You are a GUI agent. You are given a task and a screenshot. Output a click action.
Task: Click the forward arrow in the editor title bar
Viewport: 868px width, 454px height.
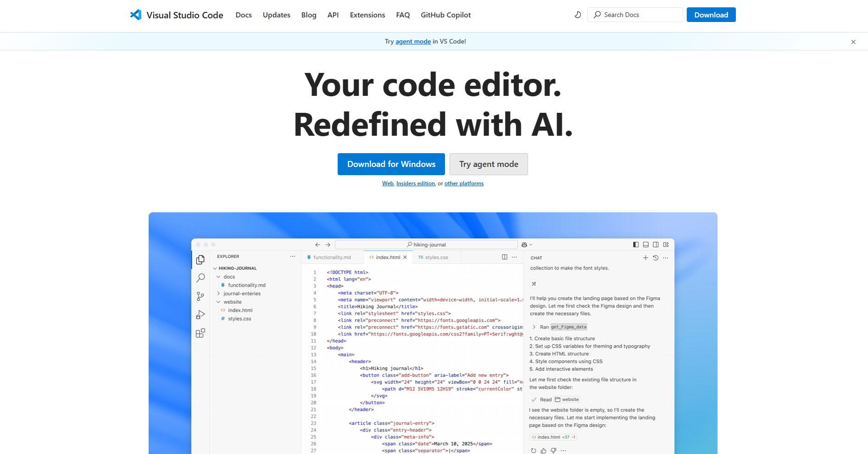click(x=328, y=245)
